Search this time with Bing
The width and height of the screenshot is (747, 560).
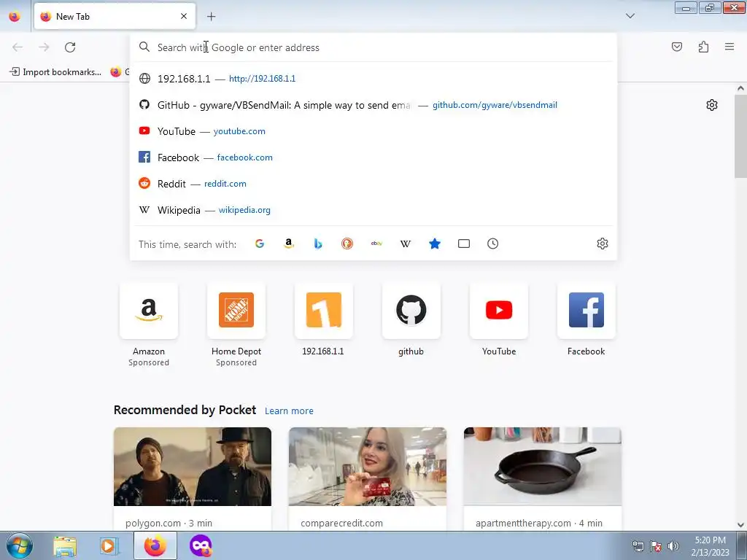318,244
